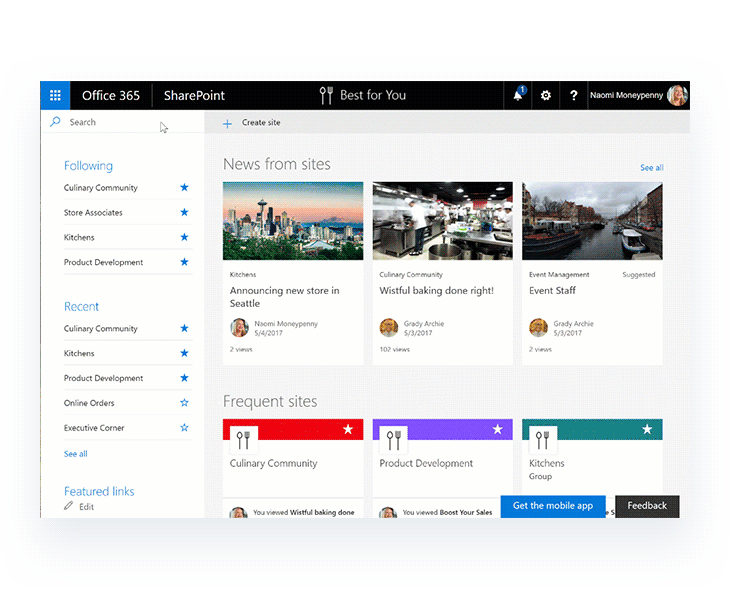Open Kitchens in the Recent list
Screen dimensions: 730x600
coord(79,353)
